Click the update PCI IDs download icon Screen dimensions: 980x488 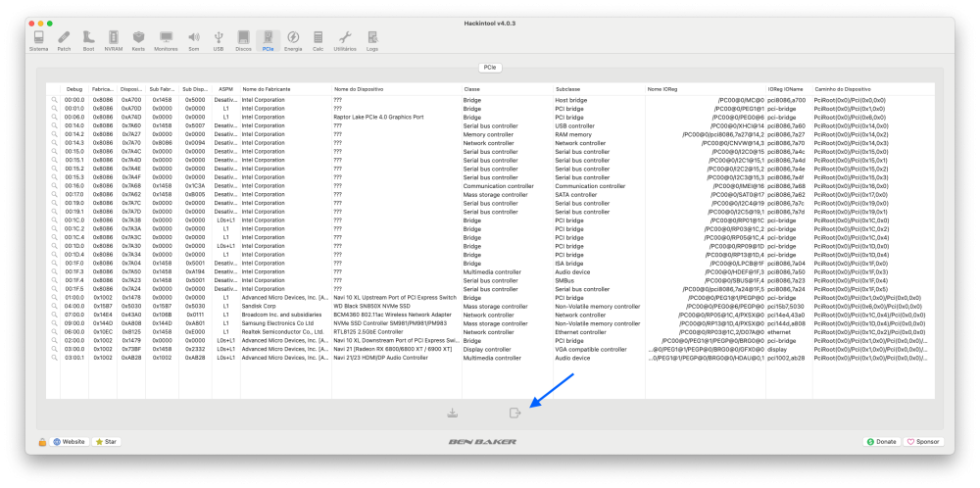(x=453, y=413)
